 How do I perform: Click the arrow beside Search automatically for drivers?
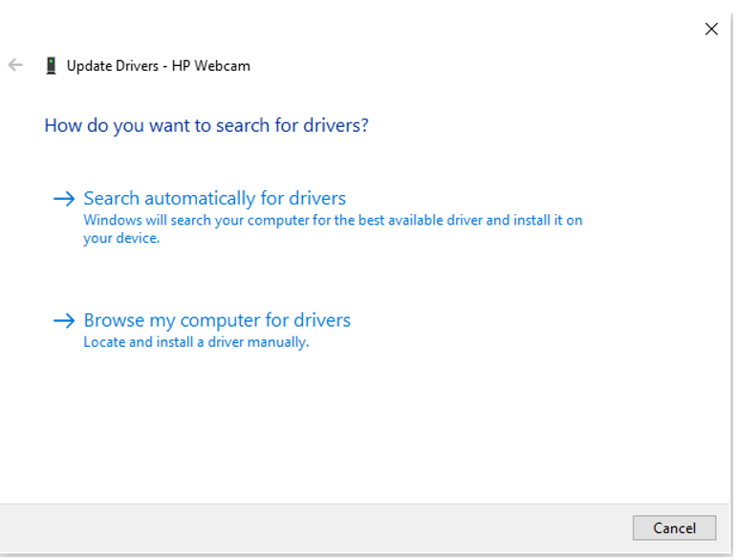[x=64, y=199]
